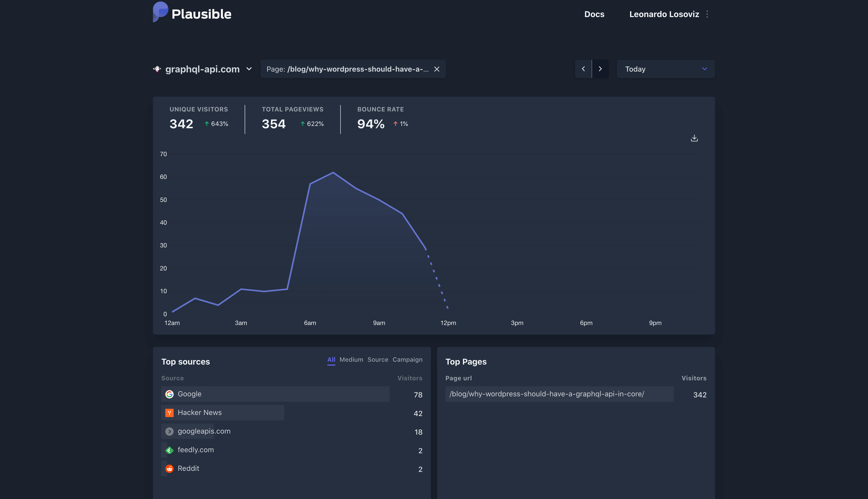Click the Reddit logo icon

pyautogui.click(x=169, y=468)
